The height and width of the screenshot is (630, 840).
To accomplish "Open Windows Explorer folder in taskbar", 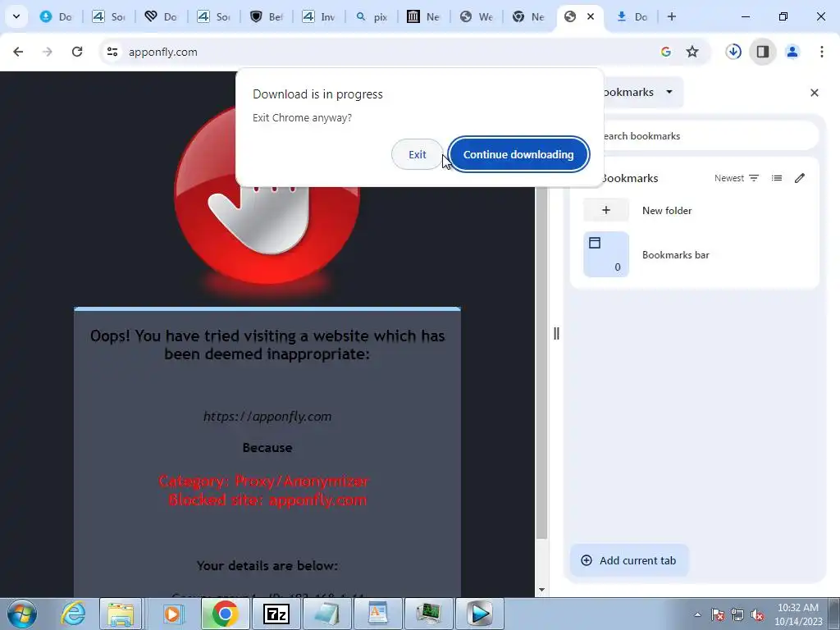I will point(120,614).
